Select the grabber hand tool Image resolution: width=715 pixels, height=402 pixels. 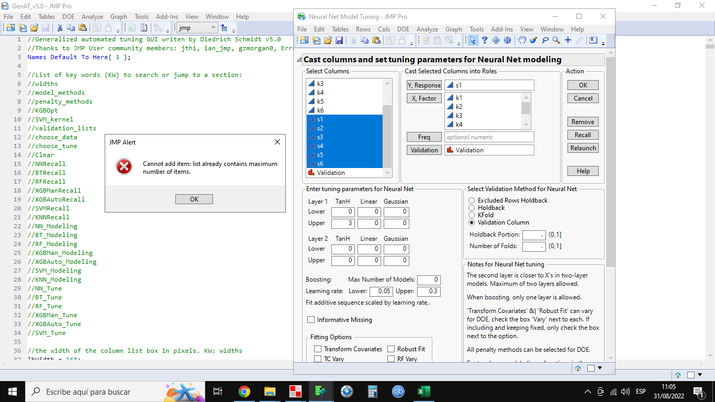click(x=522, y=41)
